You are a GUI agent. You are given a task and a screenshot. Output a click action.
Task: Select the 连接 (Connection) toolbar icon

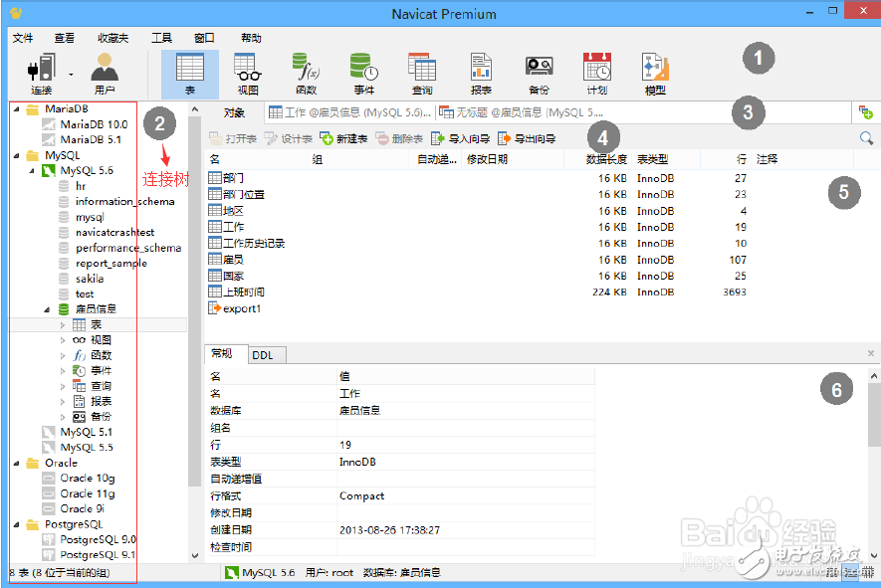pos(40,70)
